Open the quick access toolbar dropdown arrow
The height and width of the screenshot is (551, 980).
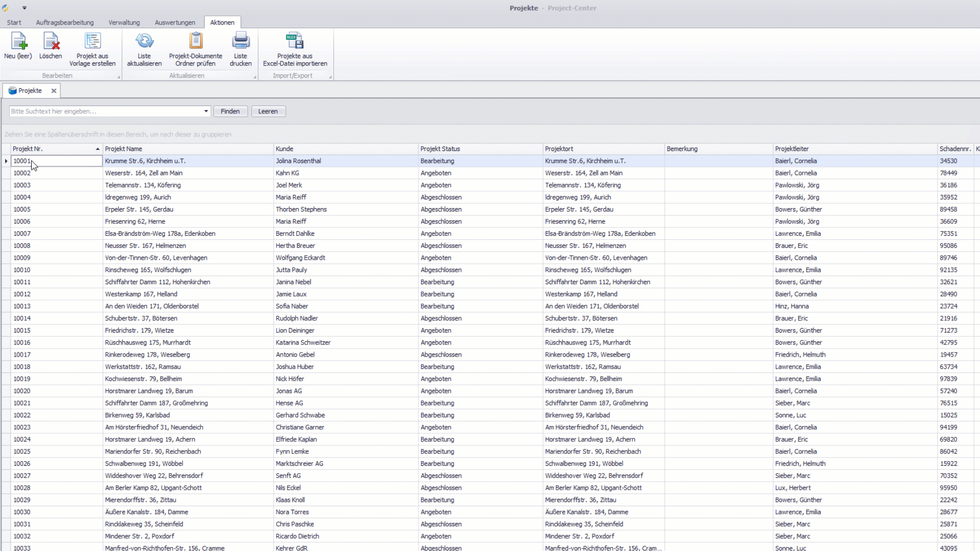click(24, 8)
